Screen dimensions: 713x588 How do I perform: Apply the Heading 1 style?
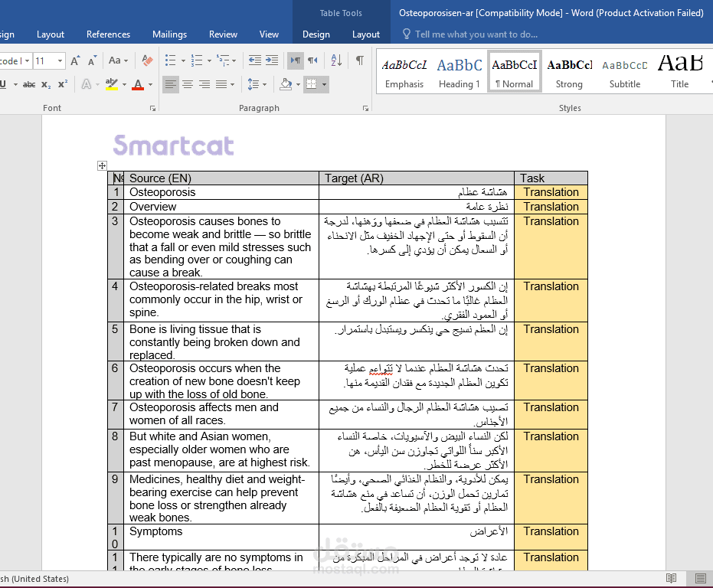tap(460, 71)
